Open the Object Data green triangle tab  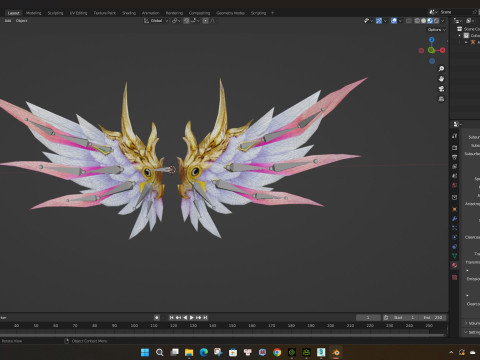[x=455, y=256]
